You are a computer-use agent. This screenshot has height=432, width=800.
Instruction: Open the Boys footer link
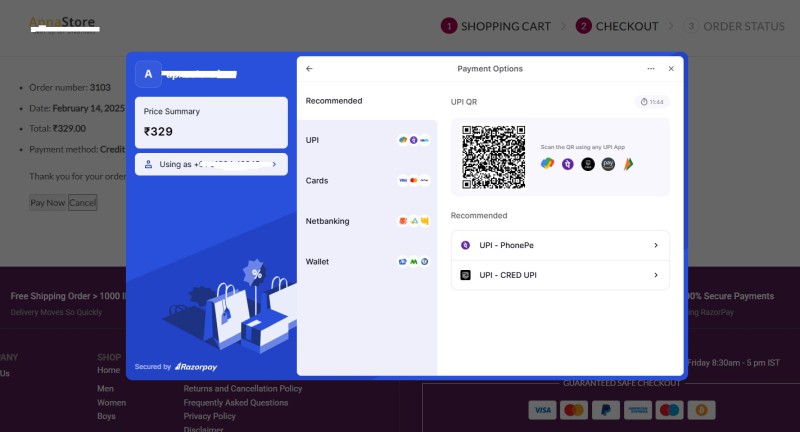106,416
